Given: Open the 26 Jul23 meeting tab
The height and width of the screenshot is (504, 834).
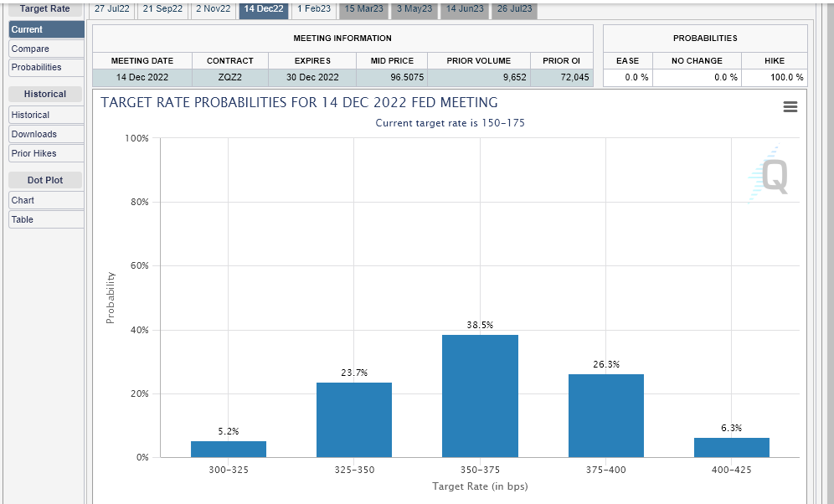Looking at the screenshot, I should [x=514, y=9].
